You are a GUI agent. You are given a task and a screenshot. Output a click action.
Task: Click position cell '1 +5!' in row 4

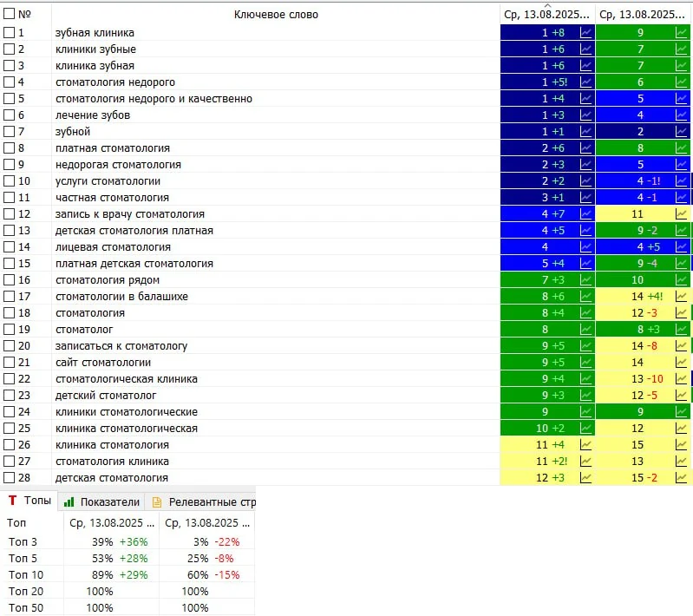pyautogui.click(x=547, y=82)
